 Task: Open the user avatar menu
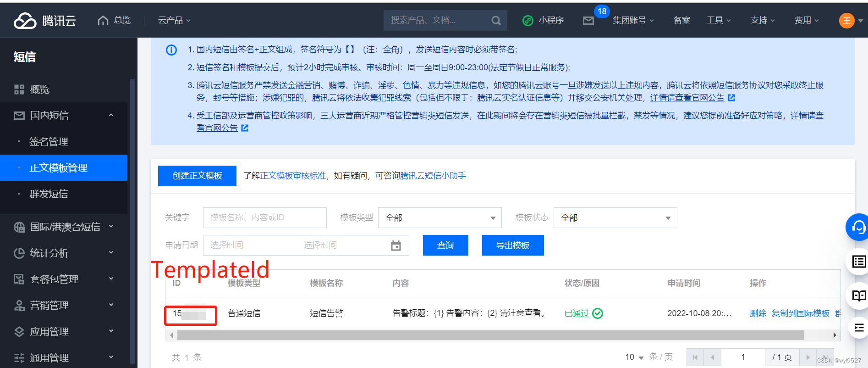click(x=847, y=20)
